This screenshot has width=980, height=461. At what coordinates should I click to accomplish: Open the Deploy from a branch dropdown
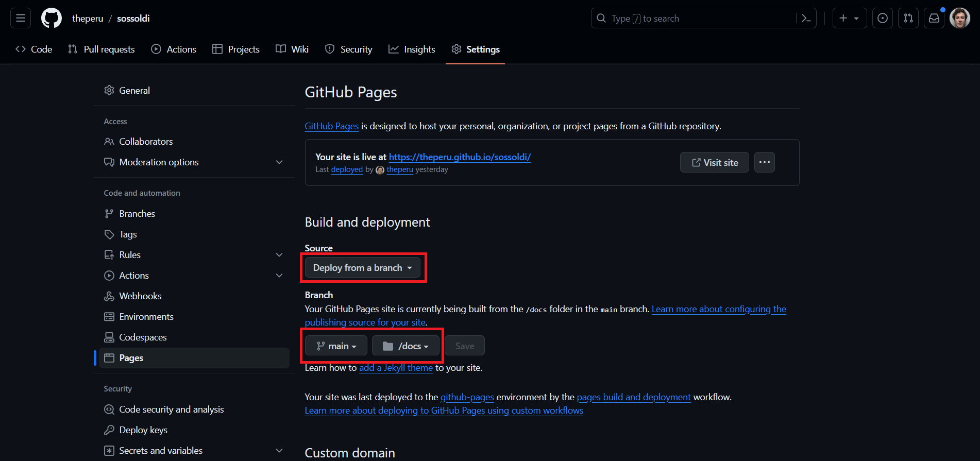tap(362, 267)
